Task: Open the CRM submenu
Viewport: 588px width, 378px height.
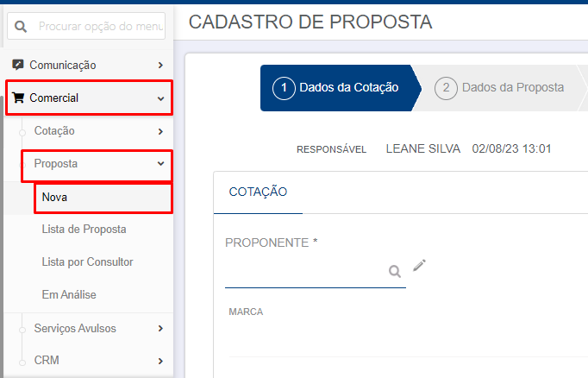Action: (47, 360)
